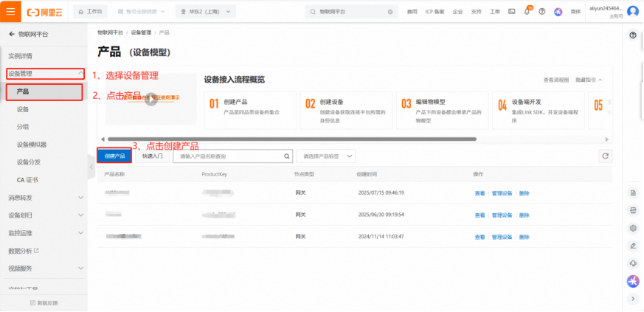The height and width of the screenshot is (312, 644).
Task: Click the user avatar icon
Action: [632, 12]
